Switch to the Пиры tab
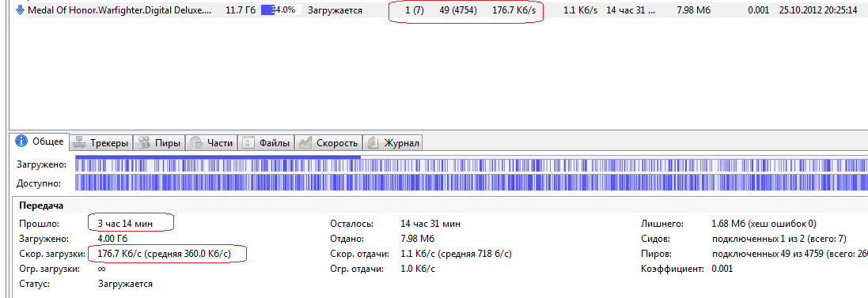Viewport: 868px width, 298px height. point(159,143)
